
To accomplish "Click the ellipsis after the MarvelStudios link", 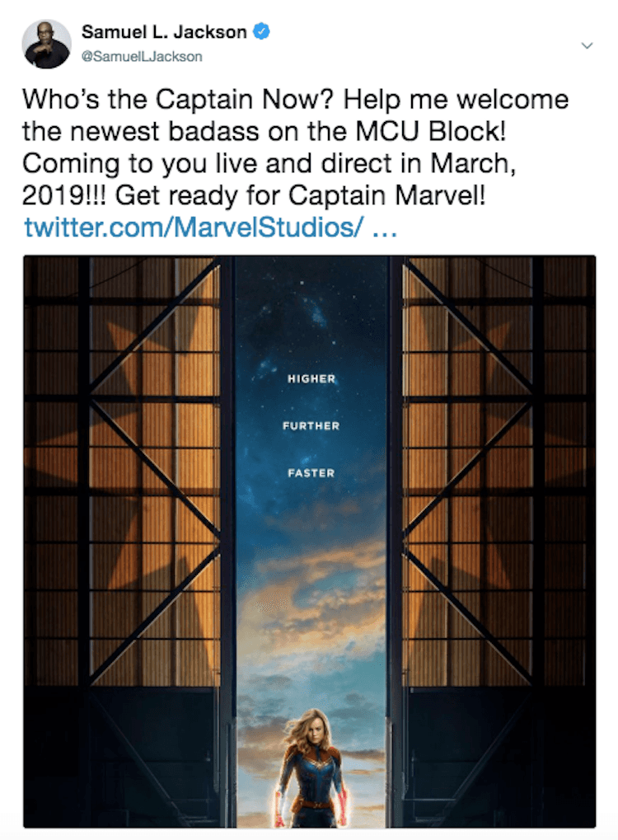I will pos(385,230).
